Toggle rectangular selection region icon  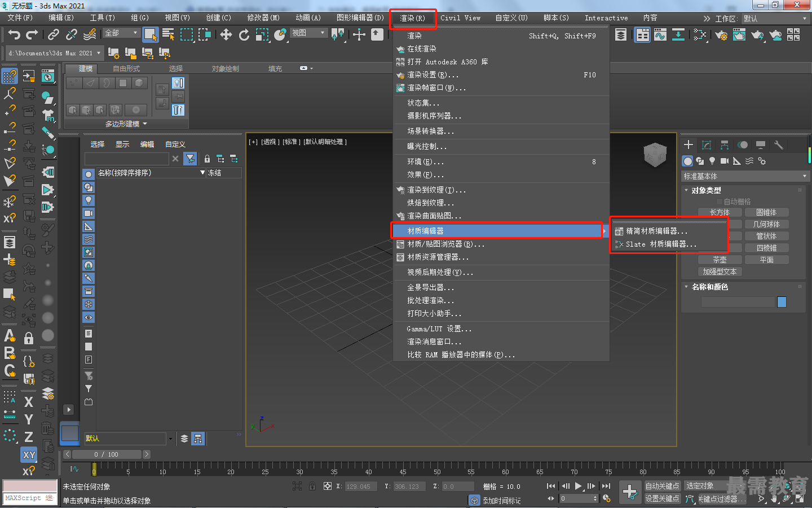click(186, 35)
